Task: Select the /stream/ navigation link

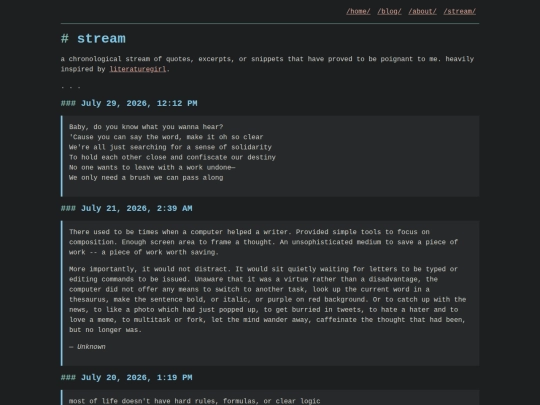Action: point(459,11)
